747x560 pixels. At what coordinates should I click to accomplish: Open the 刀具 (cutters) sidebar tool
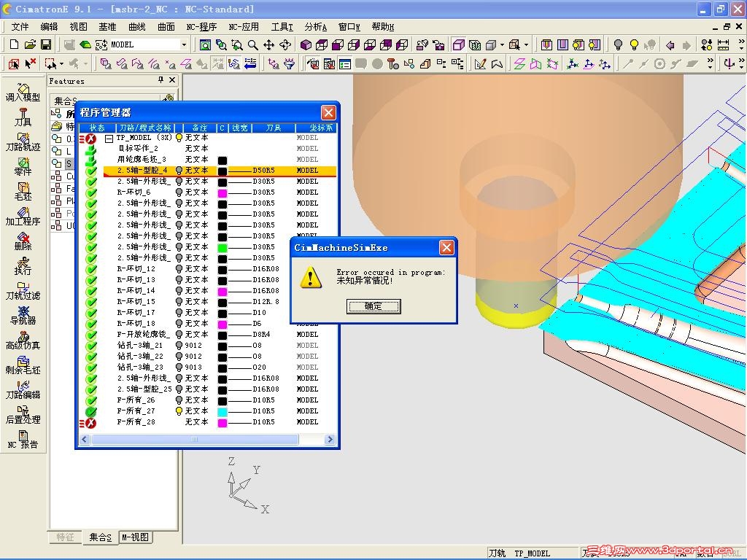23,117
